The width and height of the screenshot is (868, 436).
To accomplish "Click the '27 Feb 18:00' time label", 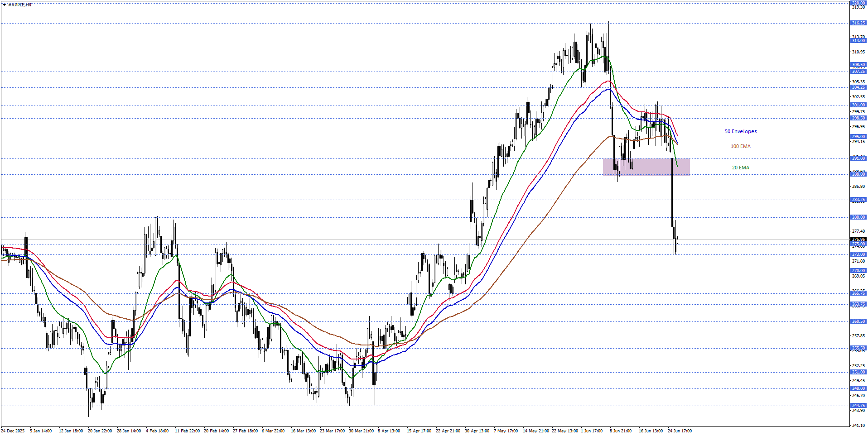I will [x=245, y=431].
